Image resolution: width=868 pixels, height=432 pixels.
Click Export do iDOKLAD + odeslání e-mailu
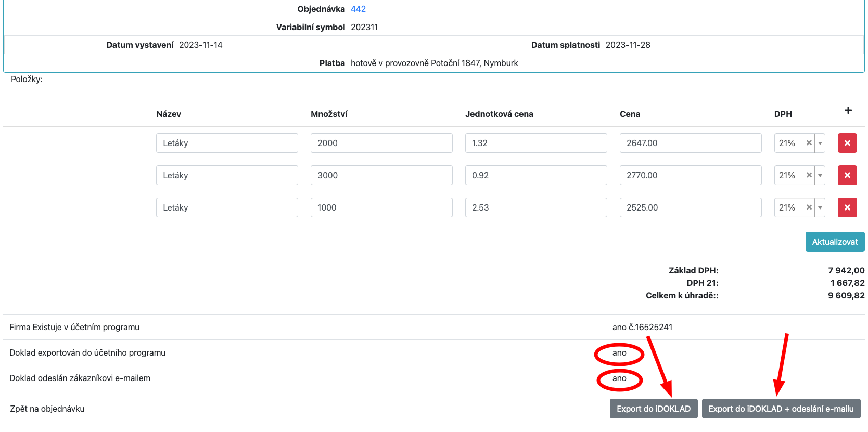(781, 409)
